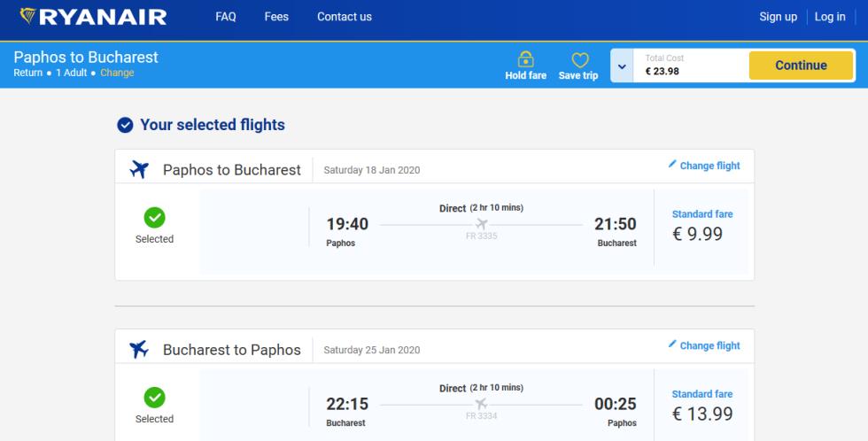868x441 pixels.
Task: Click the Ryanair harp logo
Action: click(27, 16)
